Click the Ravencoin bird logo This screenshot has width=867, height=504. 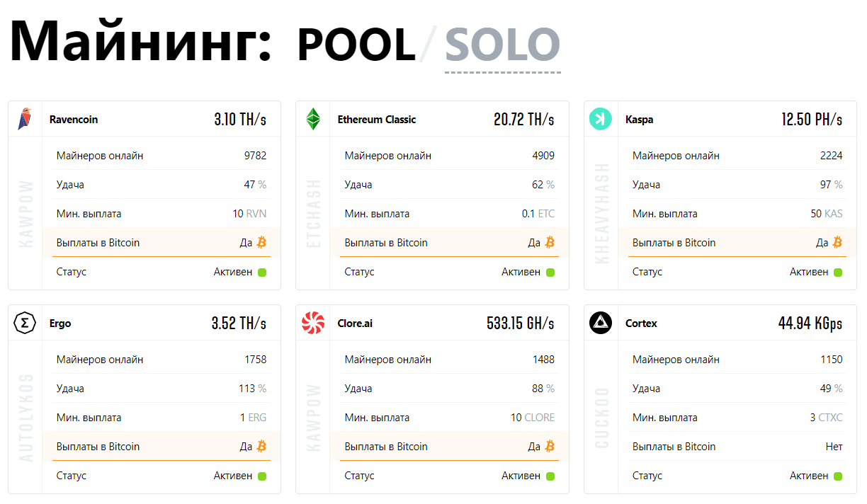[x=25, y=119]
